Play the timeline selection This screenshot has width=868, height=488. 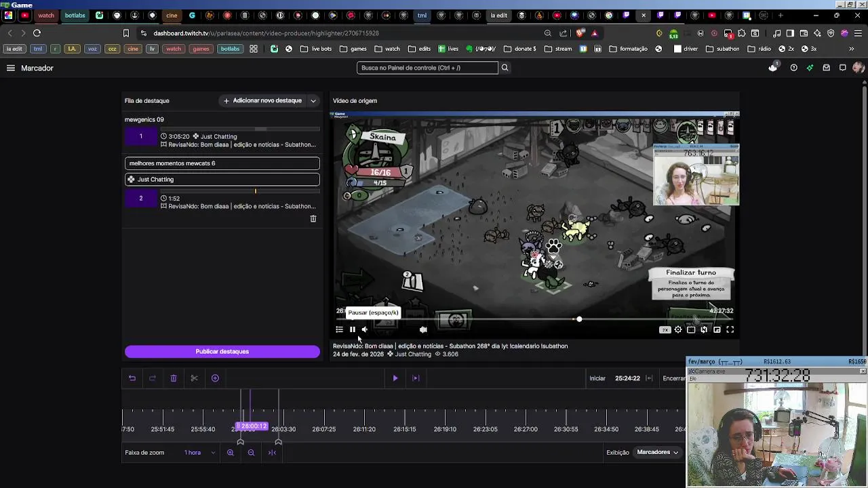pos(395,378)
